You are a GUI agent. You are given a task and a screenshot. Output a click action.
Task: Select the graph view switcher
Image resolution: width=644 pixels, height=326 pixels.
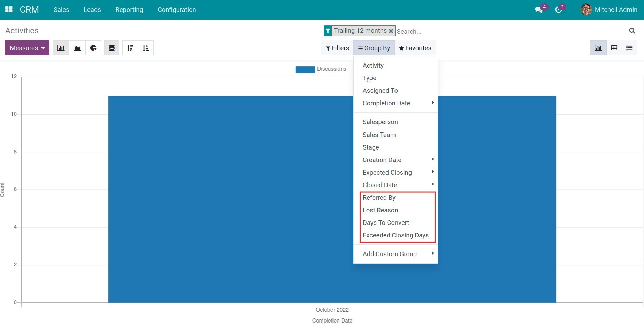coord(598,48)
